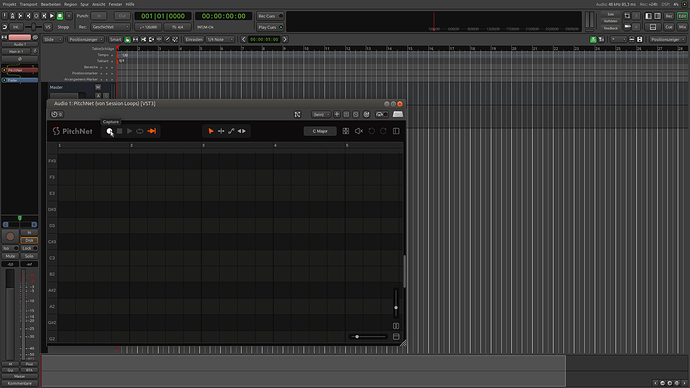Open the Transport menu
Viewport: 690px width, 388px height.
[x=29, y=4]
